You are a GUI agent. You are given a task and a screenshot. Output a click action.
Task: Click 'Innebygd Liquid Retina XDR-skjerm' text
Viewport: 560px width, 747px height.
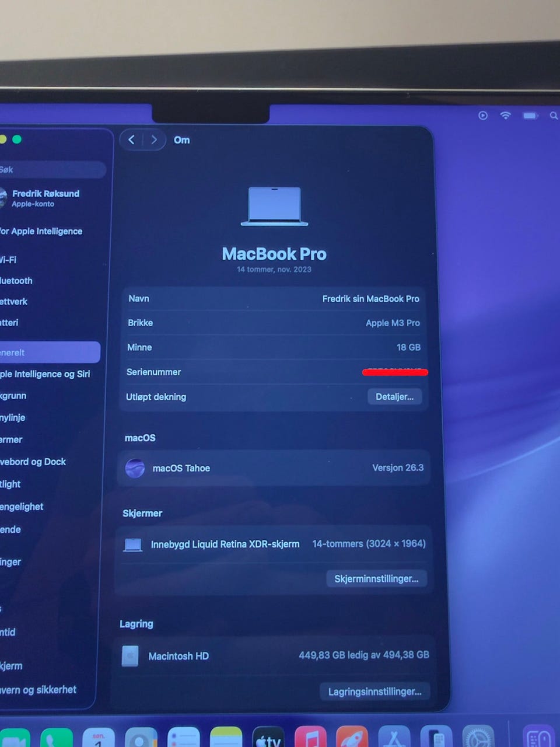(x=225, y=544)
